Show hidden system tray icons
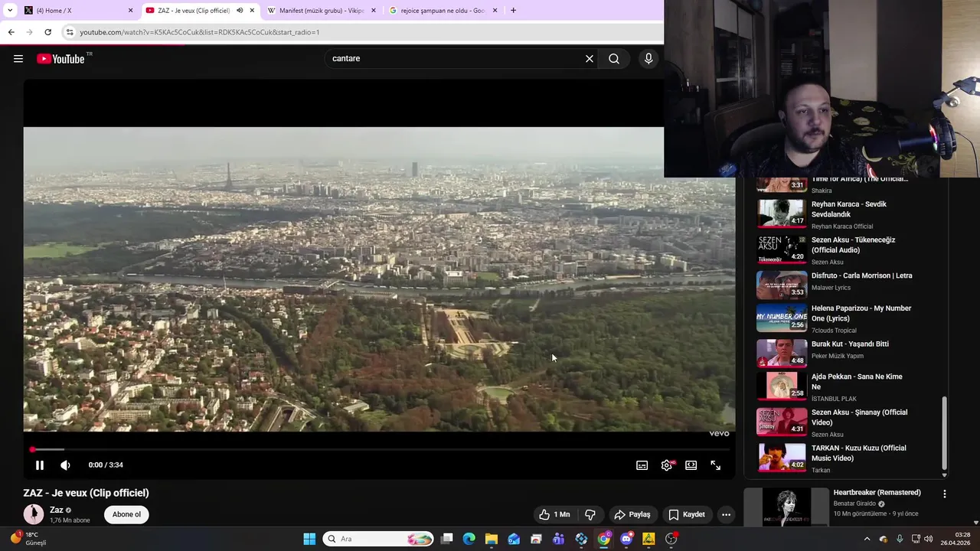980x551 pixels. [x=867, y=539]
